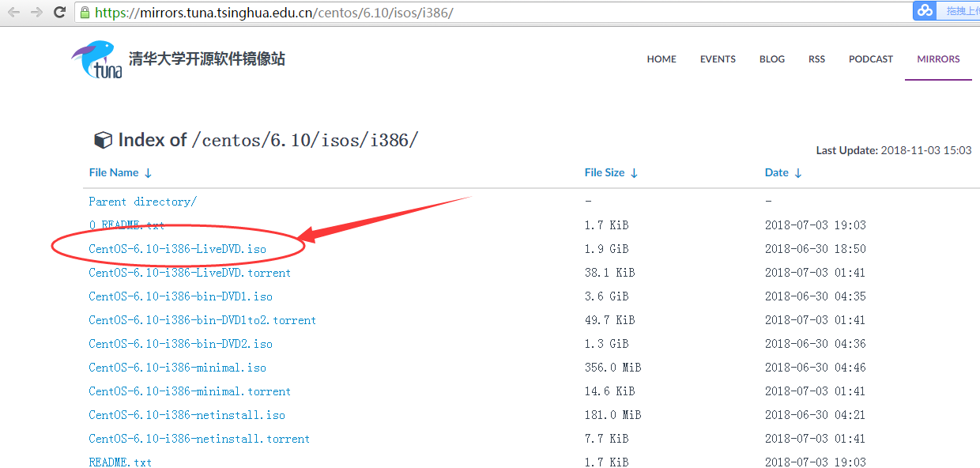Screen dimensions: 980x468
Task: Open the BLOG menu item
Action: 772,59
